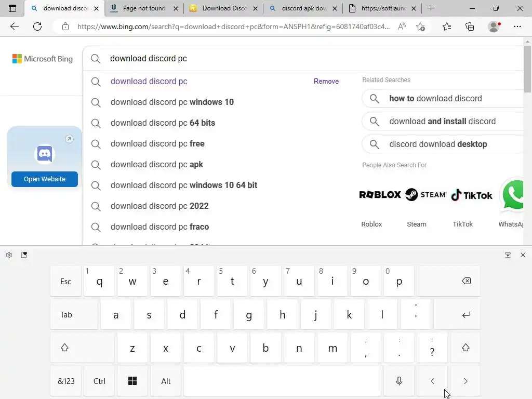Click the Discord logo icon in card

point(45,154)
